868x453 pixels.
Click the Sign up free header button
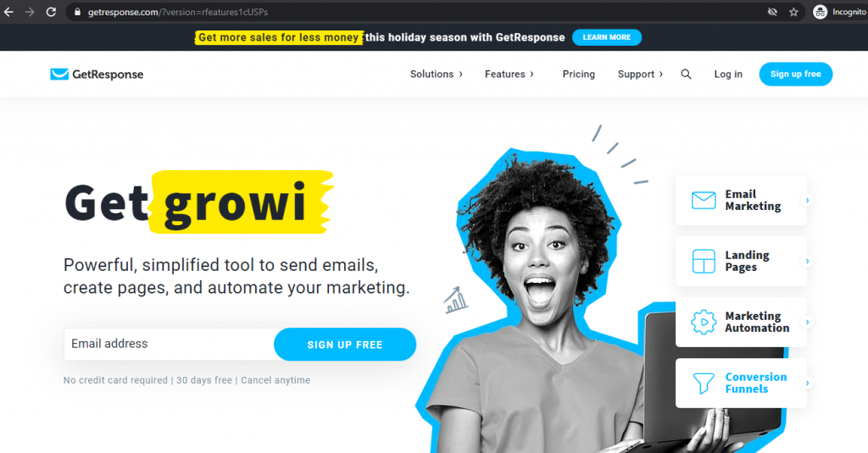pyautogui.click(x=795, y=75)
